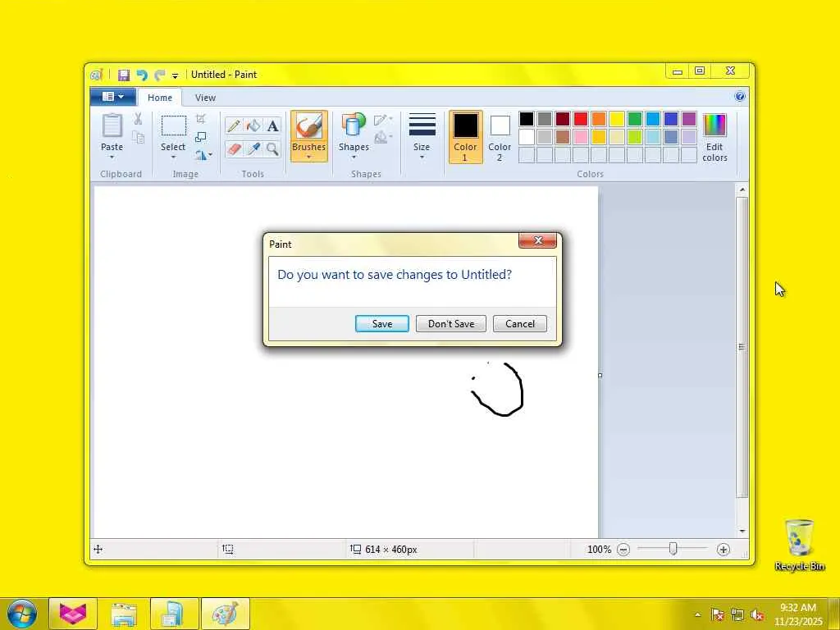Viewport: 840px width, 630px height.
Task: Open the Shape fill dropdown
Action: pos(383,138)
